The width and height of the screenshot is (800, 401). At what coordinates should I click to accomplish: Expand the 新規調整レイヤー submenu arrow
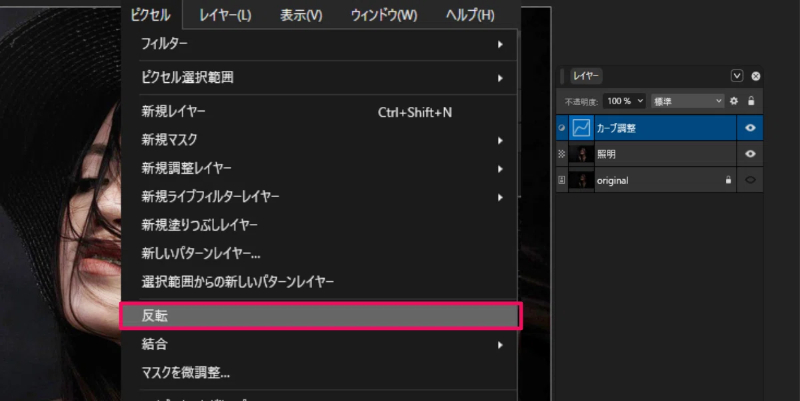point(500,169)
